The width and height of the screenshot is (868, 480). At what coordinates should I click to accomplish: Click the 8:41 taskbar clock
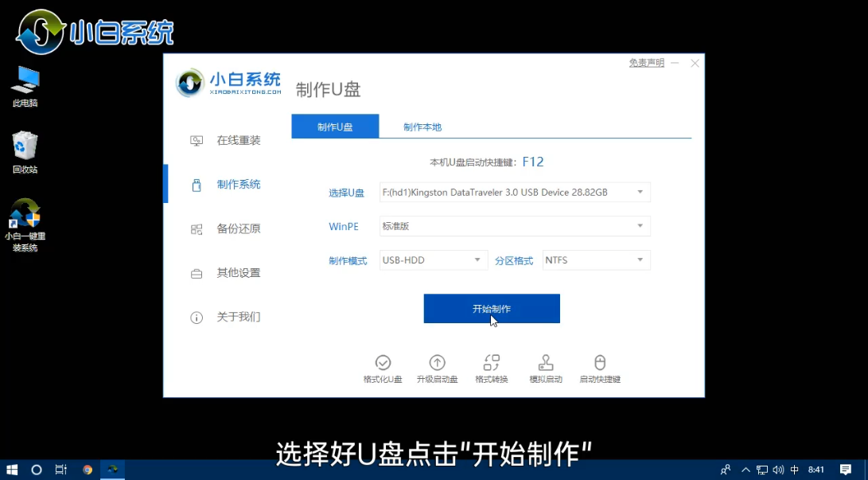pos(816,470)
